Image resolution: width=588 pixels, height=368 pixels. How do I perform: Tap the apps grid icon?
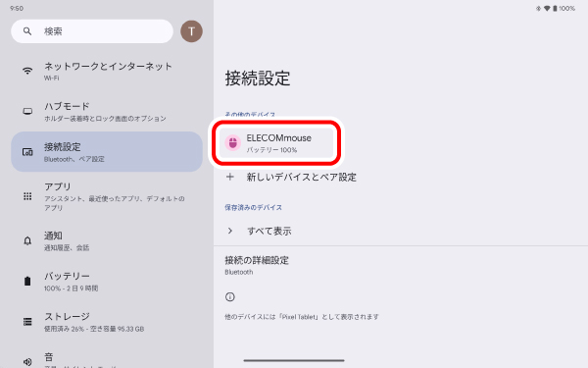point(27,196)
